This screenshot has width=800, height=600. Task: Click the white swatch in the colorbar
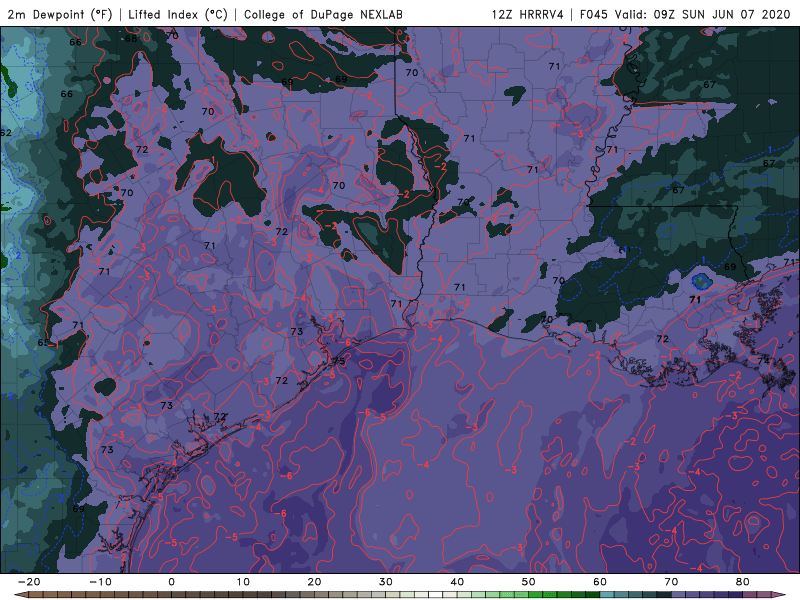[436, 595]
